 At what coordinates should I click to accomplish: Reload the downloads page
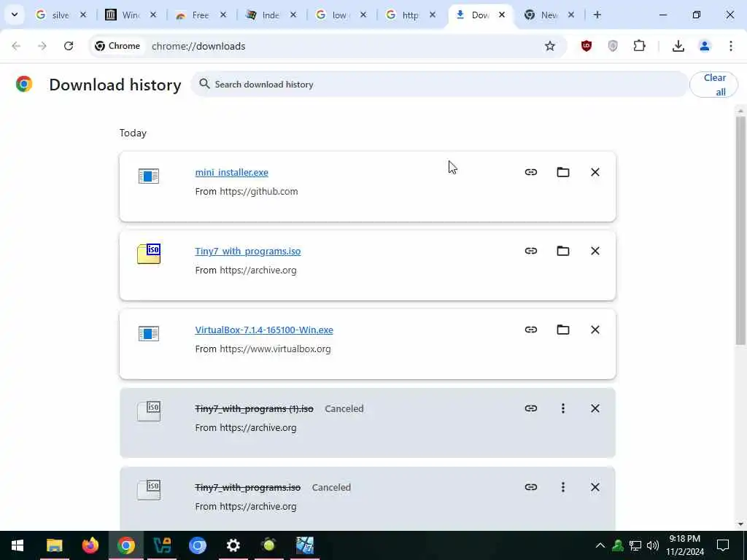pos(69,46)
